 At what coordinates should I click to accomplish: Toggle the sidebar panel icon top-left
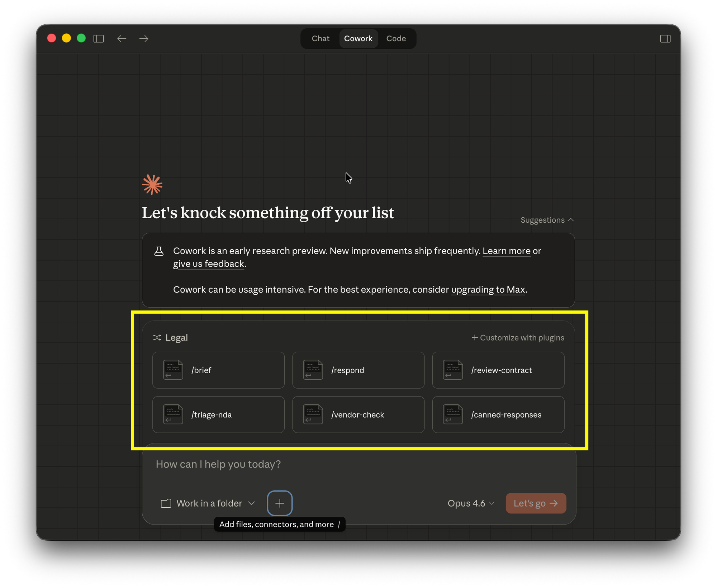[99, 38]
